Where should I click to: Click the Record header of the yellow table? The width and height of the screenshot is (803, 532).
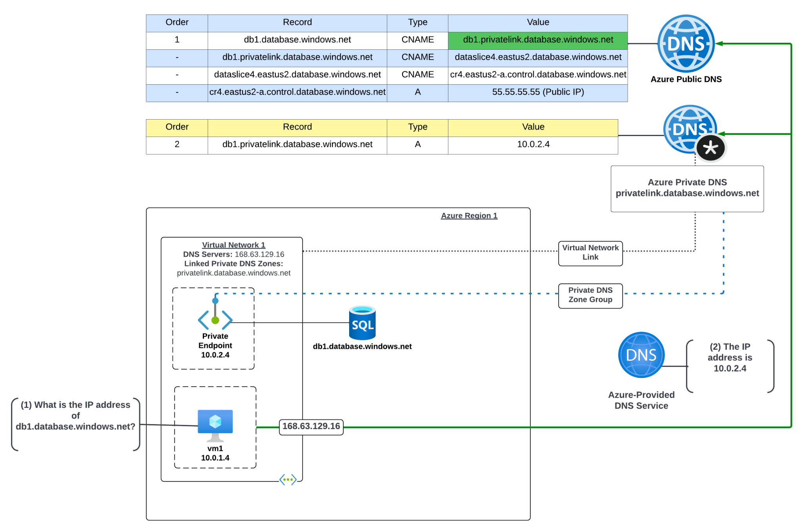297,128
